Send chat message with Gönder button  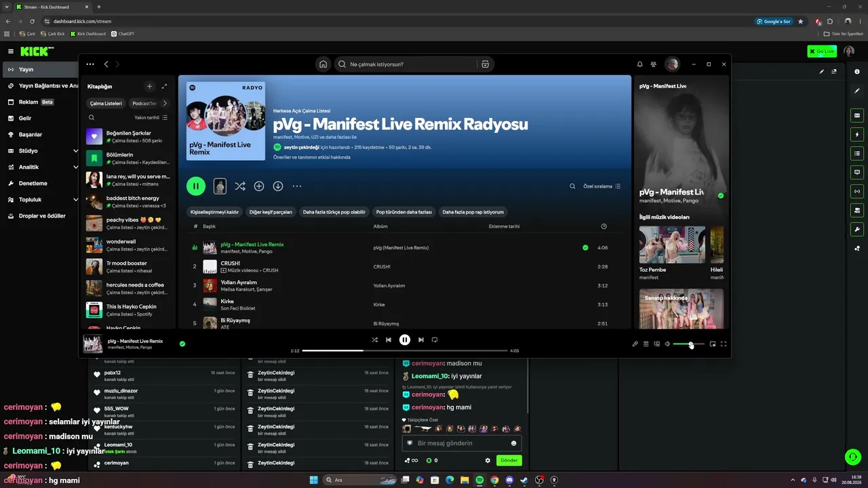point(509,461)
